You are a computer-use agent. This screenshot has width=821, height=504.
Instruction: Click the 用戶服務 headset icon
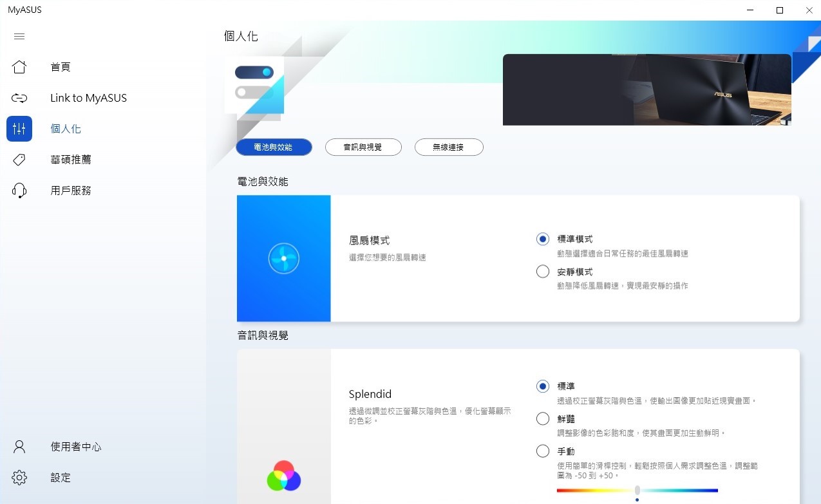19,191
